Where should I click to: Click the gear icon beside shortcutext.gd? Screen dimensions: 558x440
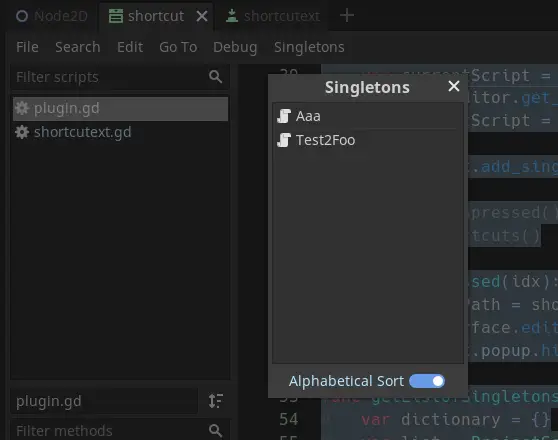pyautogui.click(x=22, y=132)
